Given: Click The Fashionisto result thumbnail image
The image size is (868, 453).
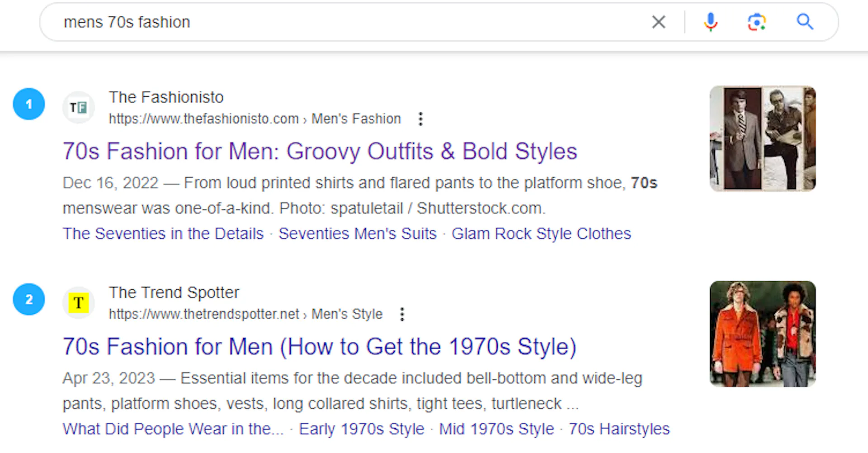Looking at the screenshot, I should (763, 138).
